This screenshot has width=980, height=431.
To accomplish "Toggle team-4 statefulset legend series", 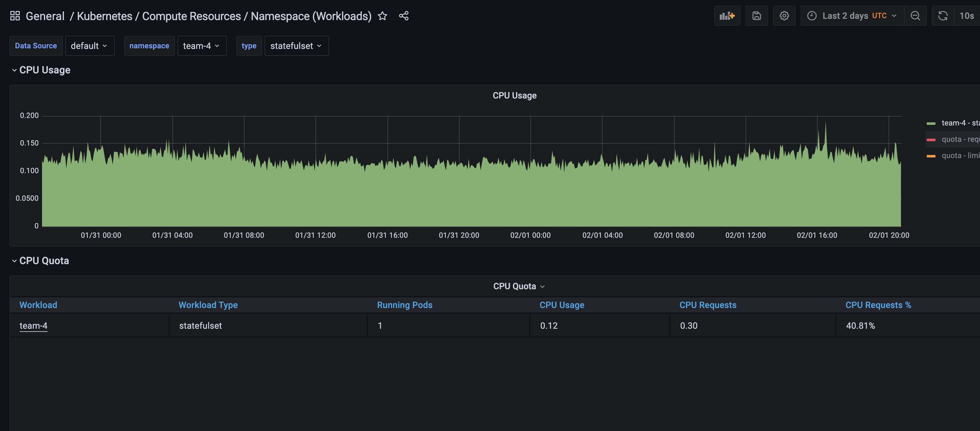I will [960, 123].
